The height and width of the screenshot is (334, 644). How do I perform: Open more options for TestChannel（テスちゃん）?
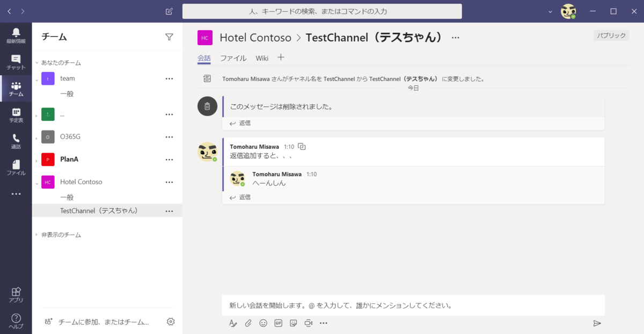[169, 210]
